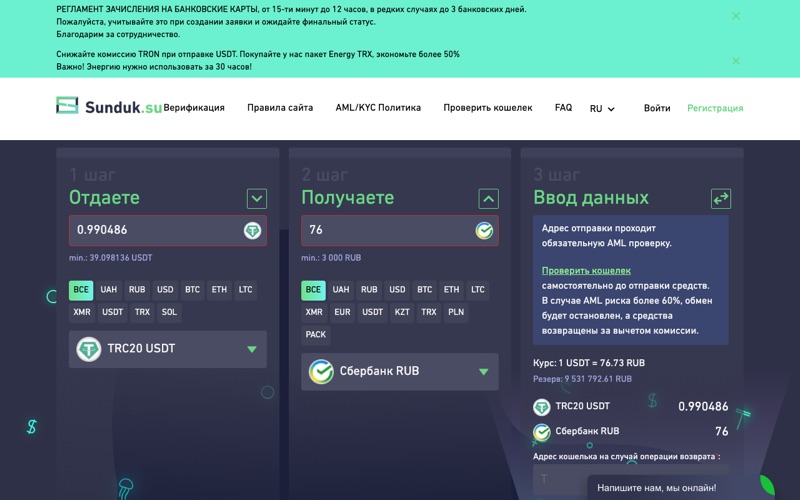Open Проверить кошелек in the top menu
This screenshot has width=800, height=500.
tap(488, 108)
